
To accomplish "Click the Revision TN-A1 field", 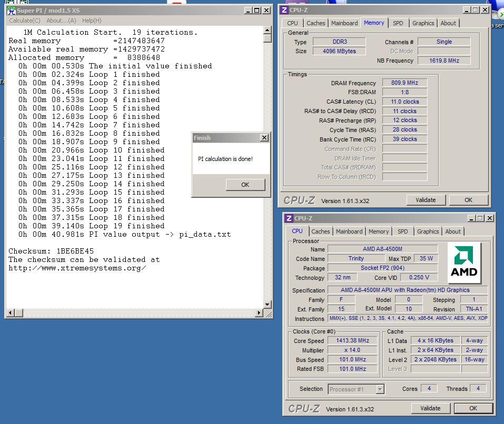I will pyautogui.click(x=474, y=309).
